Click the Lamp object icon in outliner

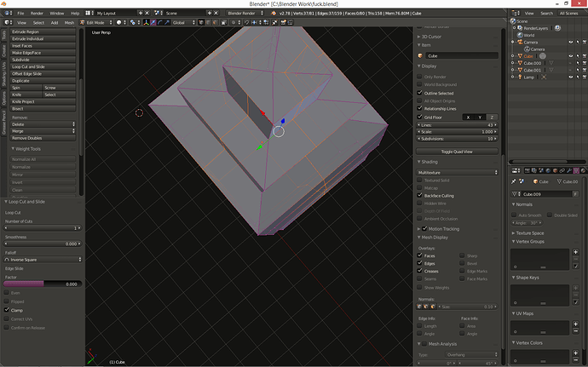[519, 77]
